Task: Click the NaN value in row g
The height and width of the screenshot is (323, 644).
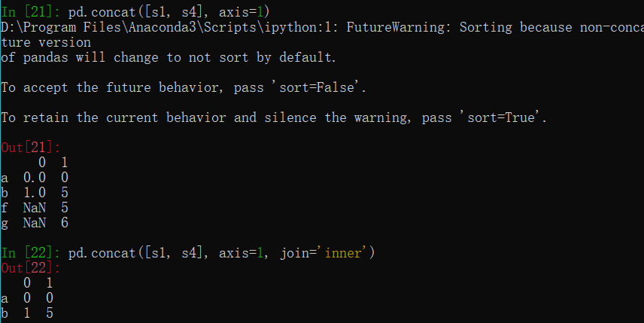Action: 34,223
